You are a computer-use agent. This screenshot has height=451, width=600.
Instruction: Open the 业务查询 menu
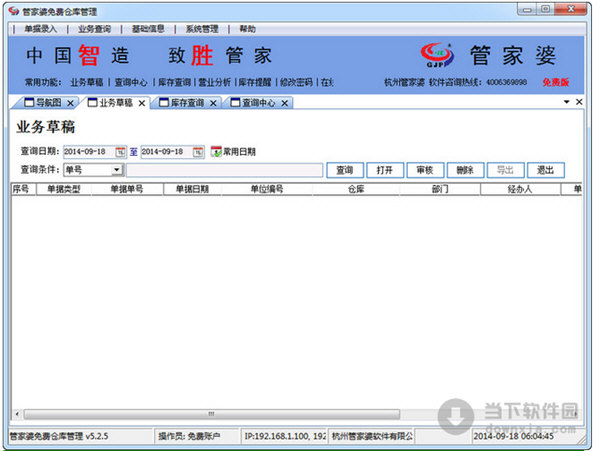[94, 29]
